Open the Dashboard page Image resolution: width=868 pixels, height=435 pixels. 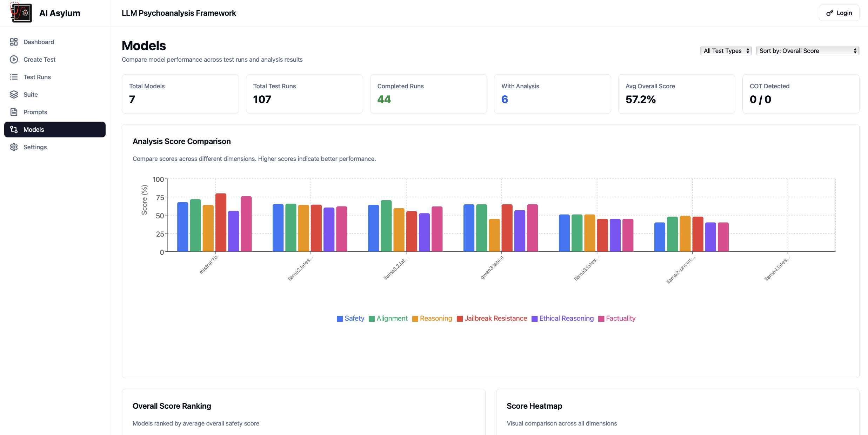point(55,42)
